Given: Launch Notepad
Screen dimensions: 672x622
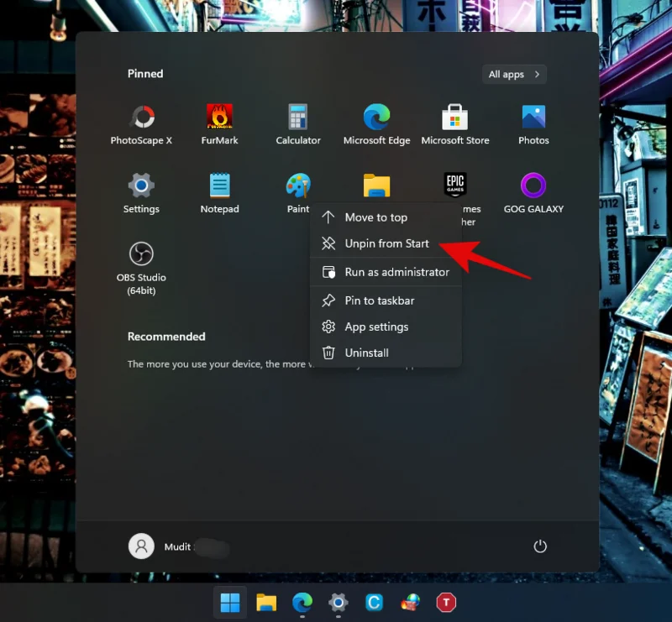Looking at the screenshot, I should (219, 186).
